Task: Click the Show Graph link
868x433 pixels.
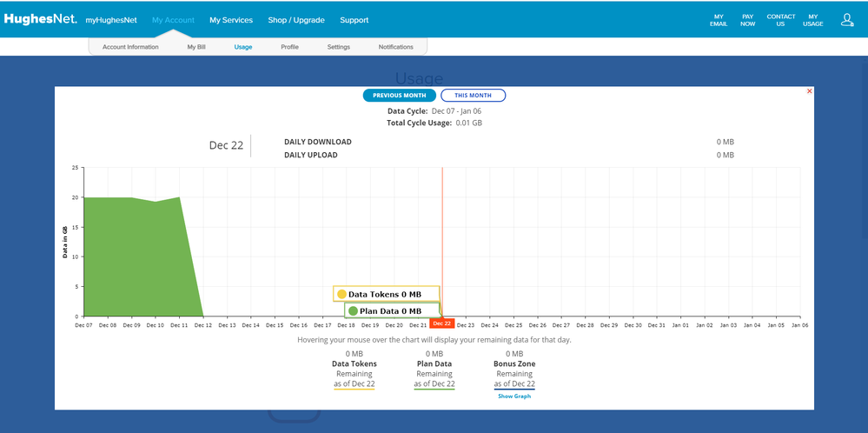Action: point(514,396)
